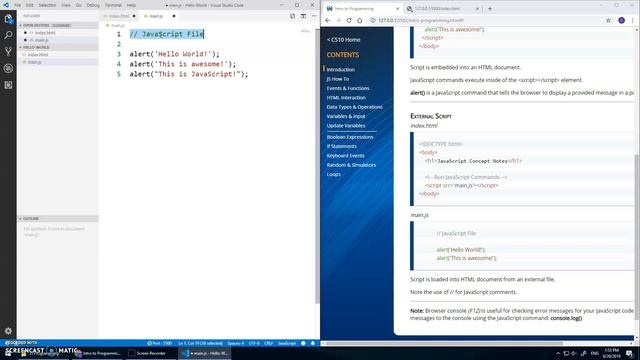Image resolution: width=640 pixels, height=360 pixels.
Task: Select main.js under Open Editors
Action: pyautogui.click(x=58, y=40)
